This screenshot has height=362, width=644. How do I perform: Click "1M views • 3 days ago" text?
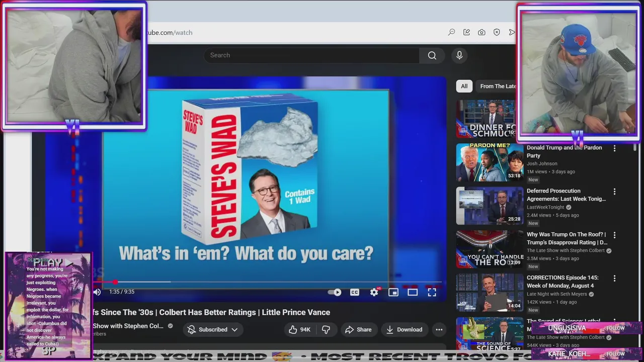point(551,171)
